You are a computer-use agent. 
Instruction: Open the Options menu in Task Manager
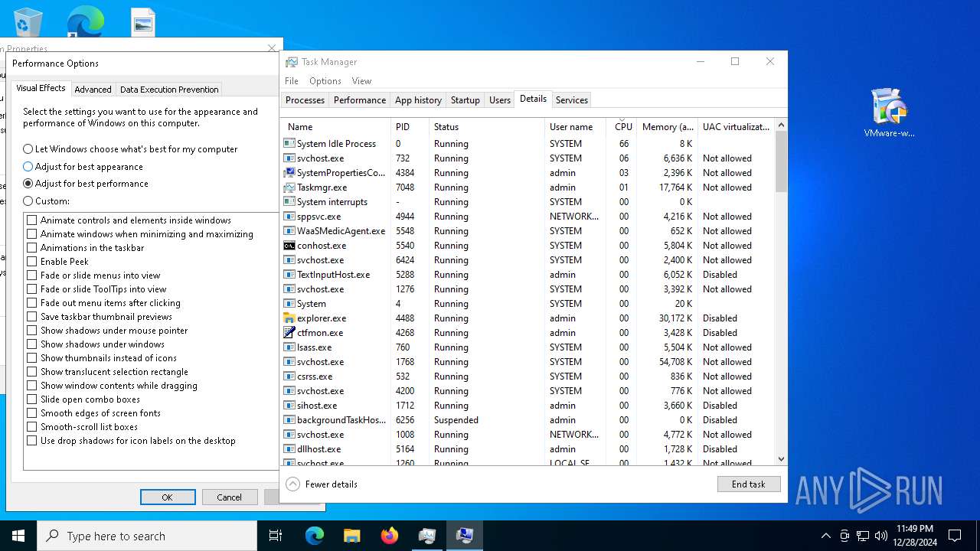tap(325, 81)
